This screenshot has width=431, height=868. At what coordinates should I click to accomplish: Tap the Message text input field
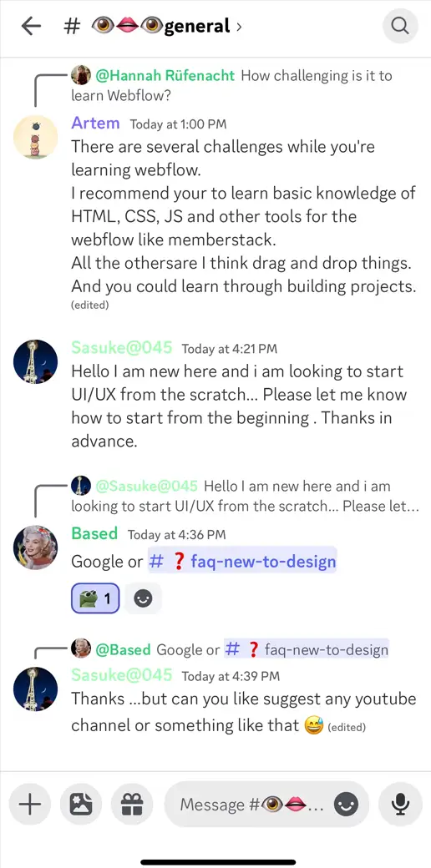[251, 805]
